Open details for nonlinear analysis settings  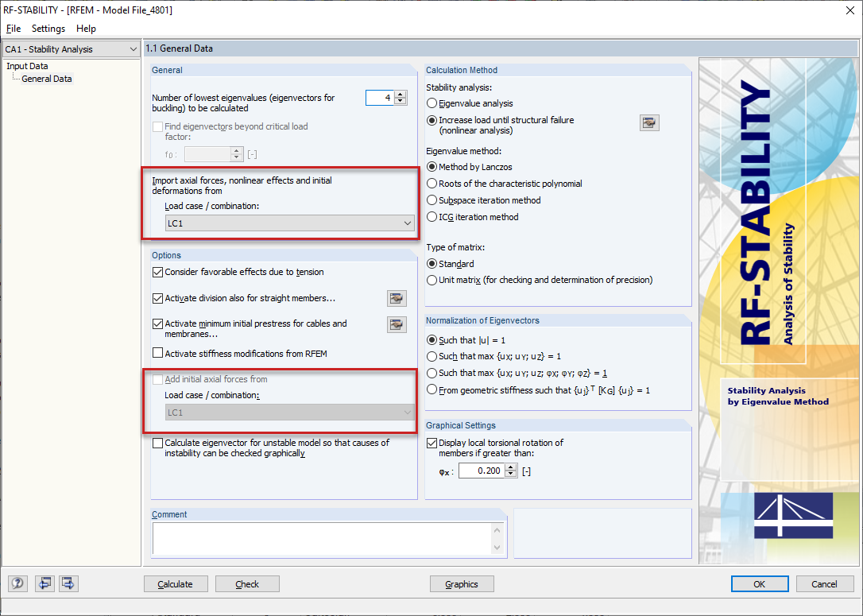tap(648, 122)
